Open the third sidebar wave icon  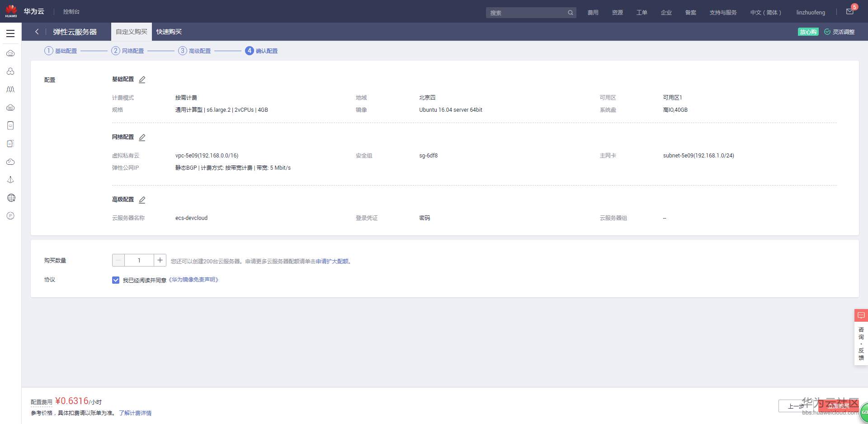pos(10,90)
